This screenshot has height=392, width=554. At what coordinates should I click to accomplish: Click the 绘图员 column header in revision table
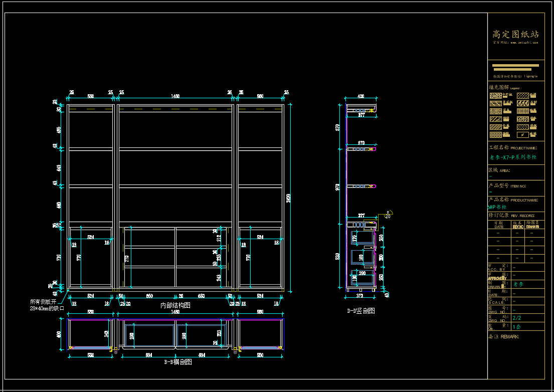point(533,225)
